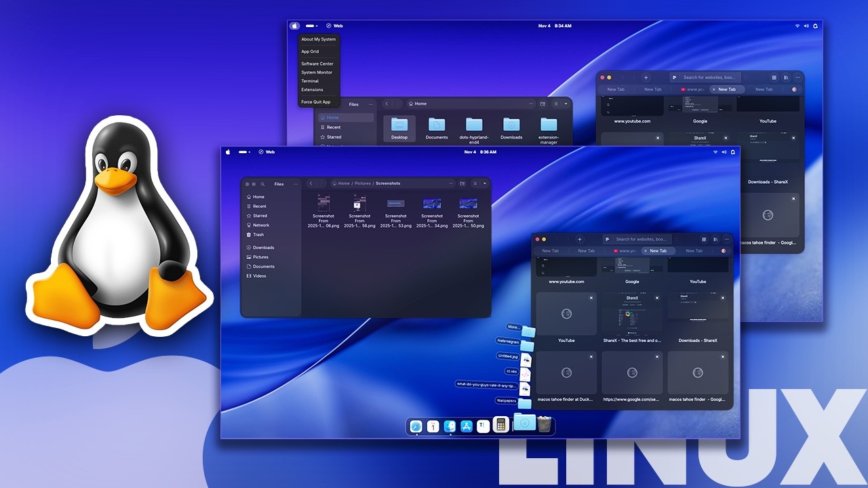Image resolution: width=868 pixels, height=488 pixels.
Task: Open the Trash icon in the dock
Action: 544,424
